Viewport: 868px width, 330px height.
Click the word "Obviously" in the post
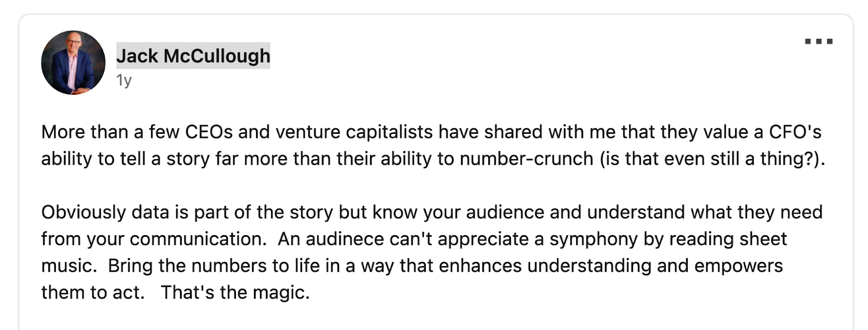tap(83, 212)
